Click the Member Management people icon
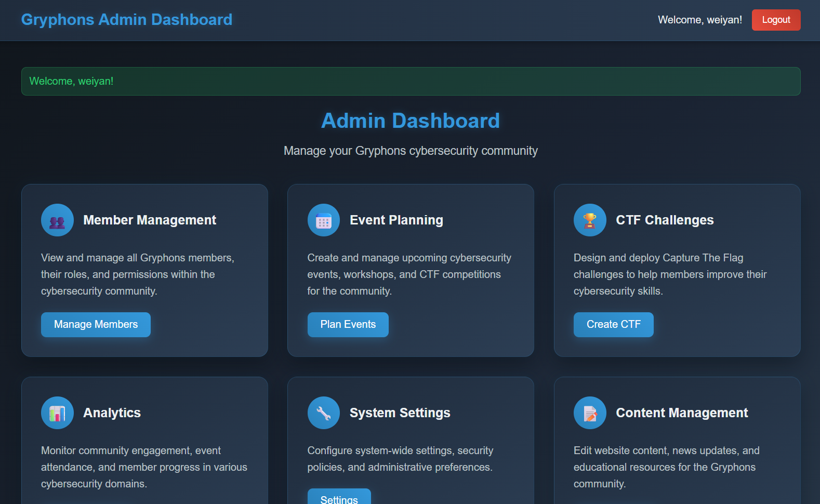 tap(57, 220)
